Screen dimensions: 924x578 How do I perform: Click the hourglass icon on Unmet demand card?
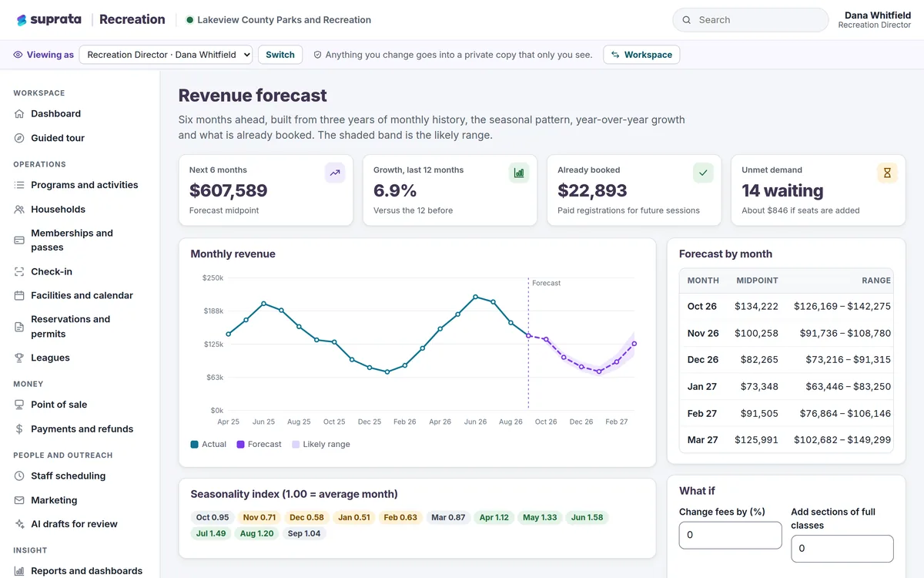click(x=887, y=173)
